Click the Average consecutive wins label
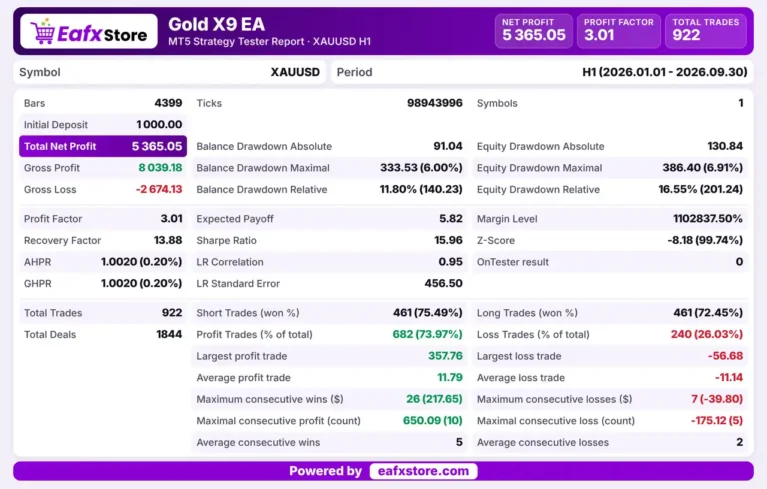The width and height of the screenshot is (767, 489). click(x=258, y=443)
